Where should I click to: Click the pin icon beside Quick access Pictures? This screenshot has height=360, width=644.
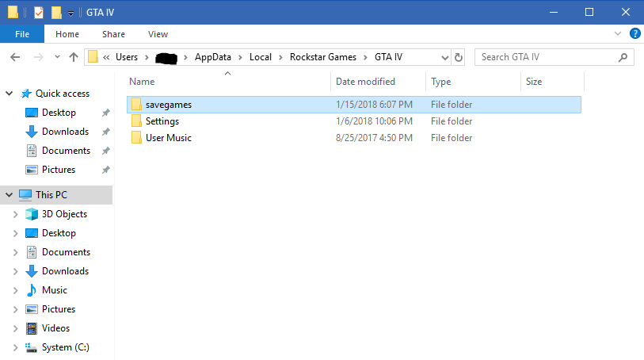pos(106,170)
